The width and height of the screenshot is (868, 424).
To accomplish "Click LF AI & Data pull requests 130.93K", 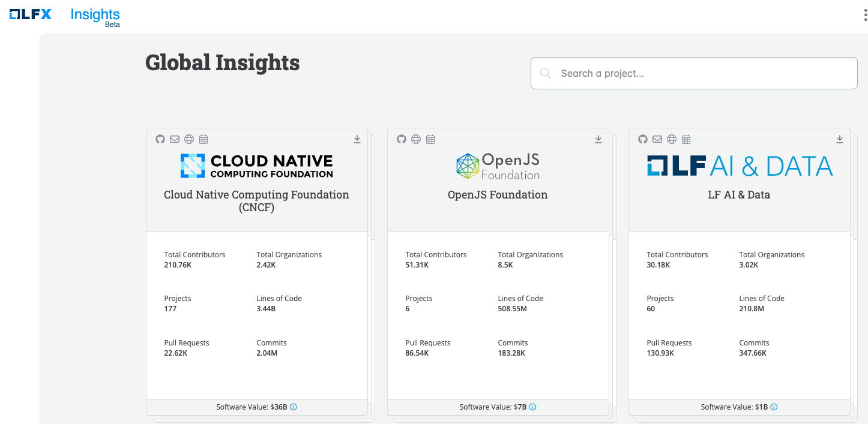I will pos(660,353).
